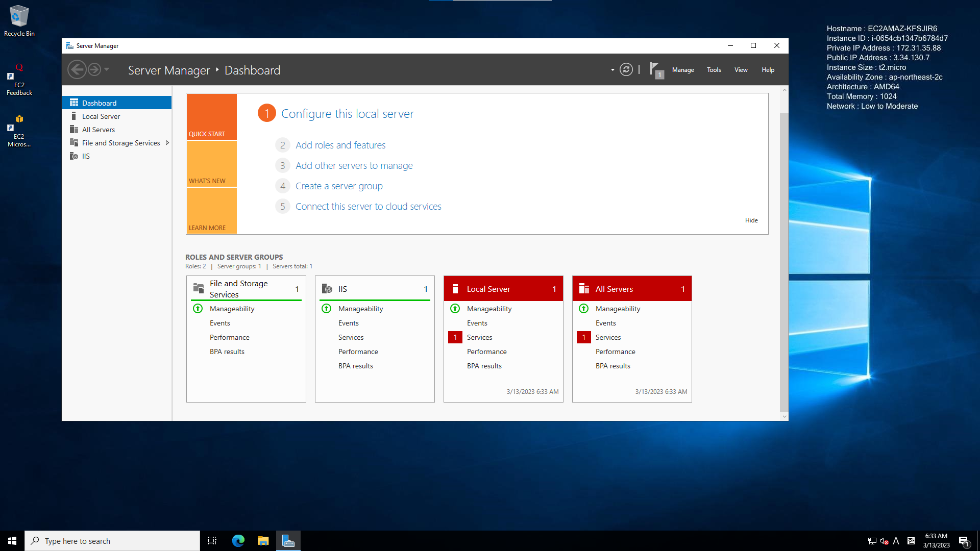Viewport: 980px width, 551px height.
Task: Click the scrollbar up arrow
Action: pos(784,90)
